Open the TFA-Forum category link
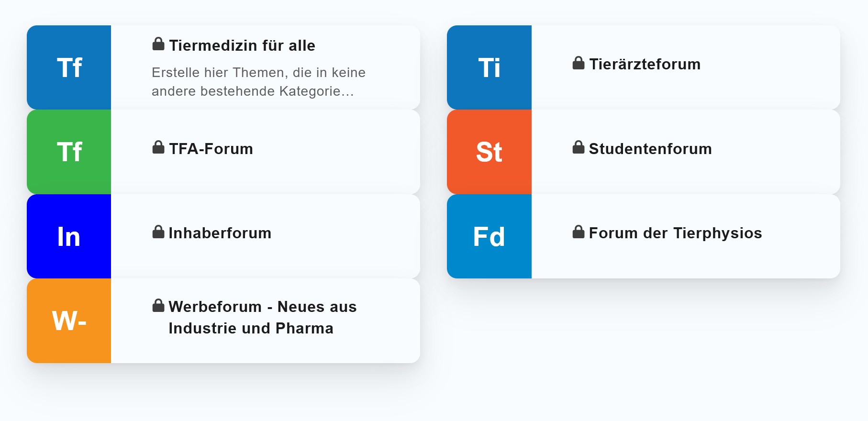868x421 pixels. 211,149
